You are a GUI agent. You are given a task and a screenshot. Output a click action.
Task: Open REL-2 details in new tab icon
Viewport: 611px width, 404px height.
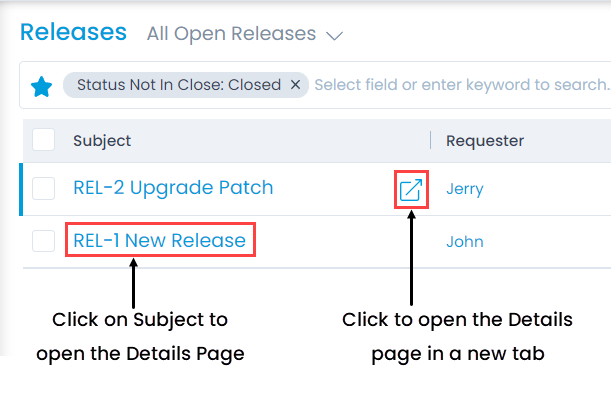411,190
